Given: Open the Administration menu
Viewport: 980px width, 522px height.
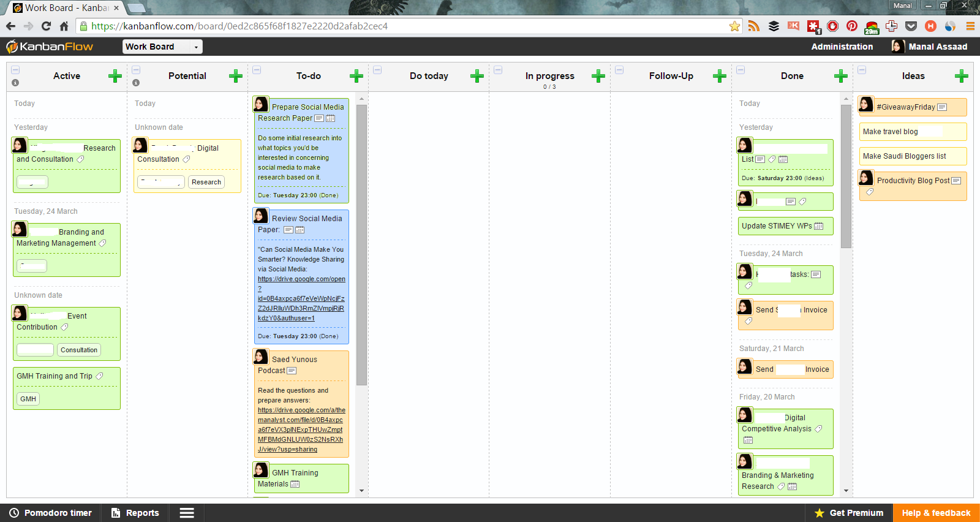Looking at the screenshot, I should pos(842,47).
